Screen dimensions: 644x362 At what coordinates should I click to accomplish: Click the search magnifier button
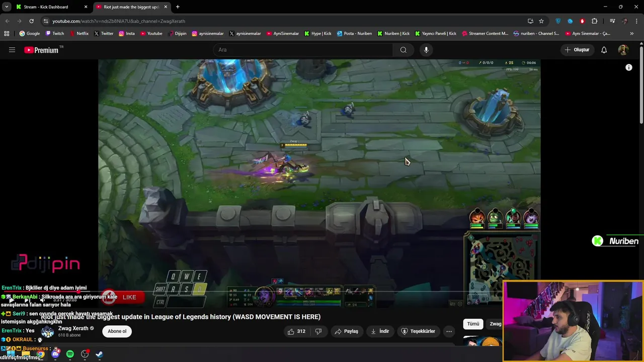click(x=404, y=50)
